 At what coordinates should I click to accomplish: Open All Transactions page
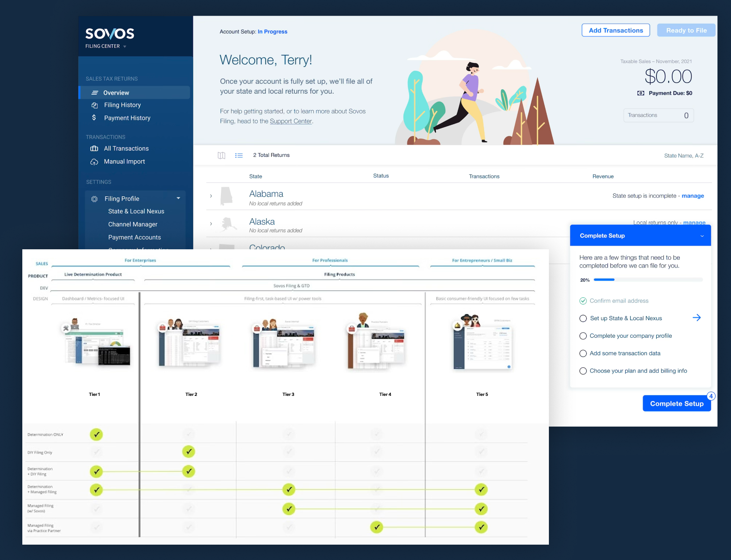(126, 148)
